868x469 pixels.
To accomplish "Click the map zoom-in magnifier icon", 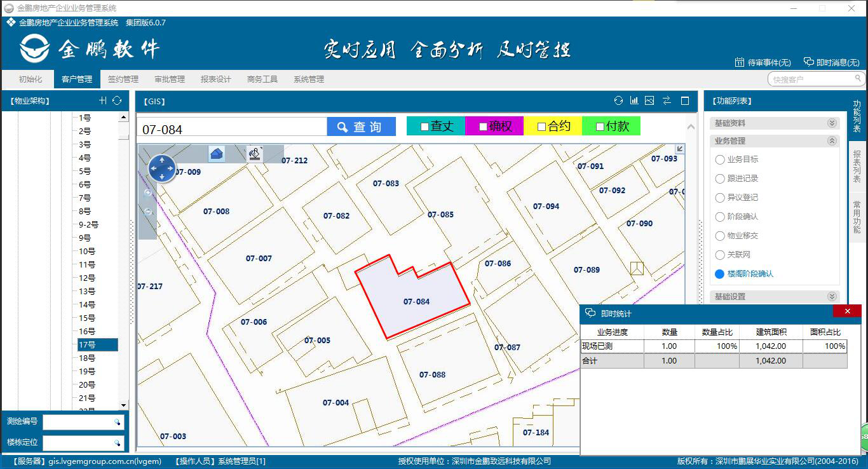I will coord(148,193).
